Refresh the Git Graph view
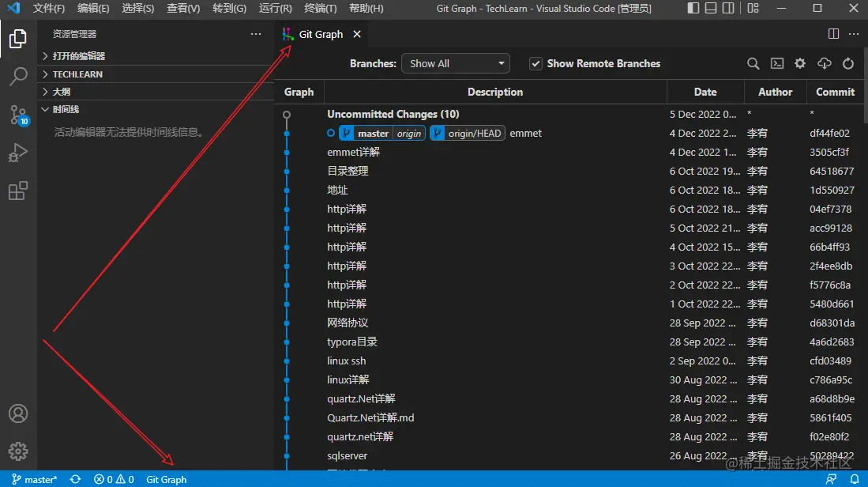Screen dimensions: 868x487 click(848, 64)
